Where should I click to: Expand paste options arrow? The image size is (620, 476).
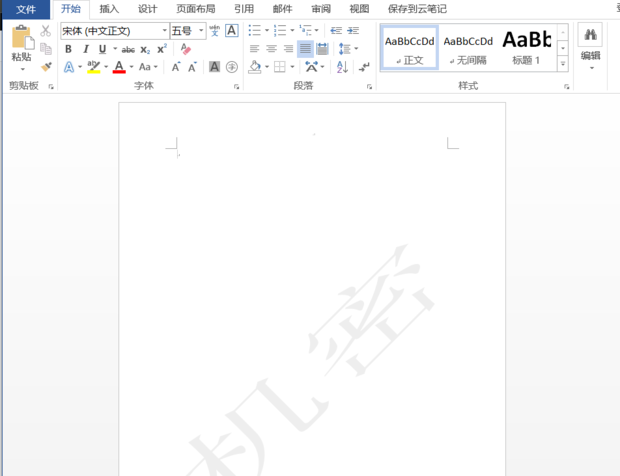(23, 69)
